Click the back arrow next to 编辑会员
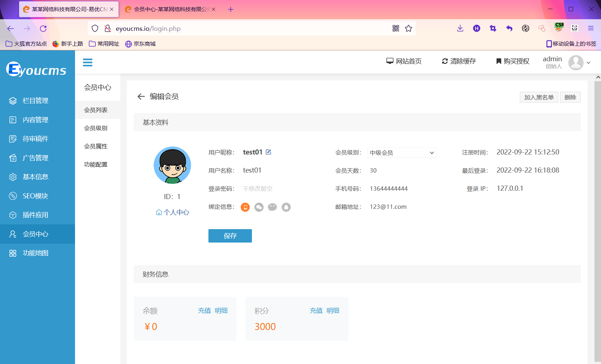This screenshot has width=601, height=364. [141, 96]
